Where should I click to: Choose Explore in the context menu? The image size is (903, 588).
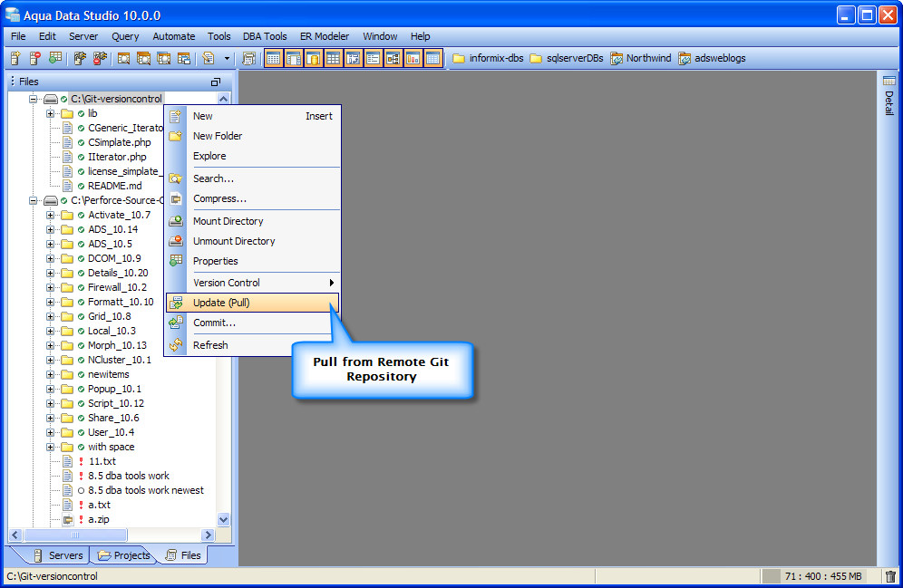pos(253,156)
